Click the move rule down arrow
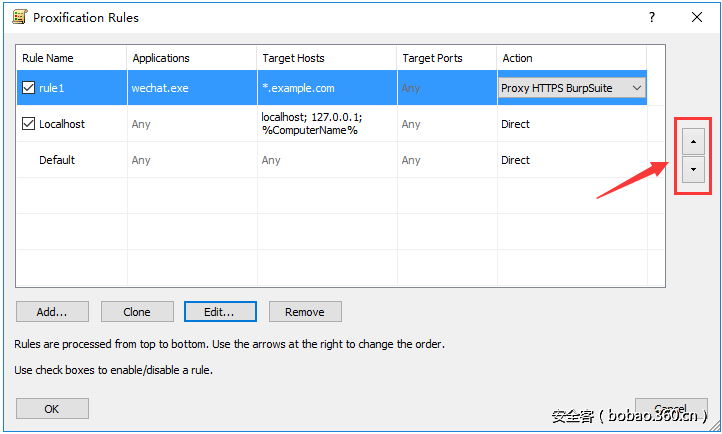Viewport: 722px width, 434px height. tap(692, 169)
